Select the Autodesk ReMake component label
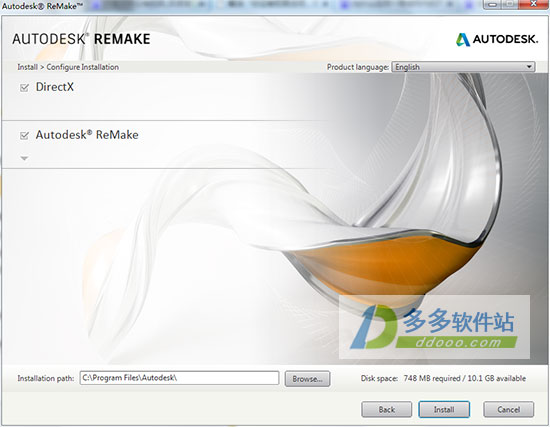This screenshot has height=427, width=550. [x=87, y=135]
